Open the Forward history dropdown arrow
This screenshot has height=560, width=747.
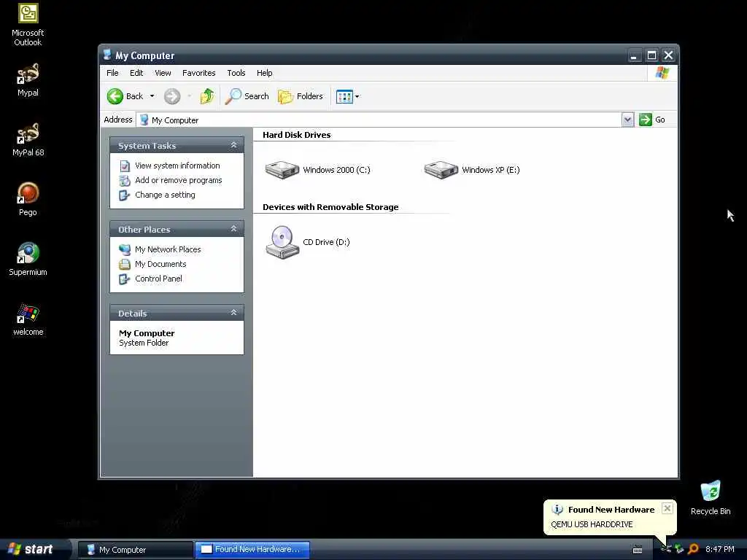(x=189, y=96)
